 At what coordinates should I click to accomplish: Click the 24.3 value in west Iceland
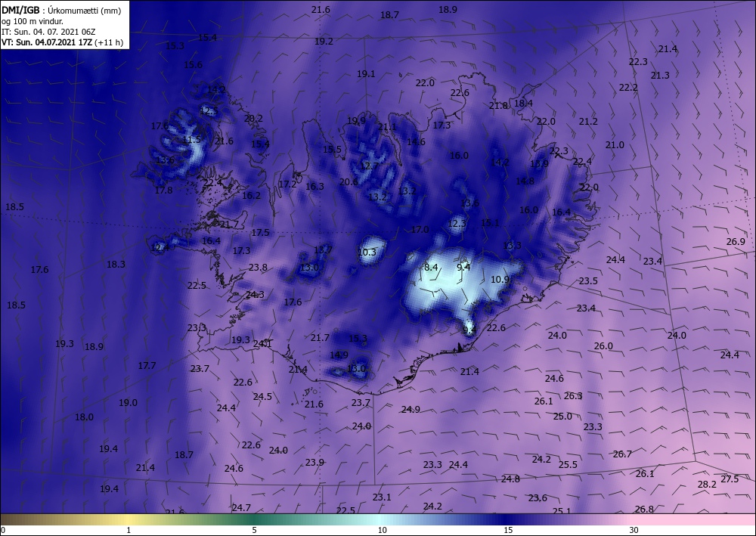coord(255,295)
